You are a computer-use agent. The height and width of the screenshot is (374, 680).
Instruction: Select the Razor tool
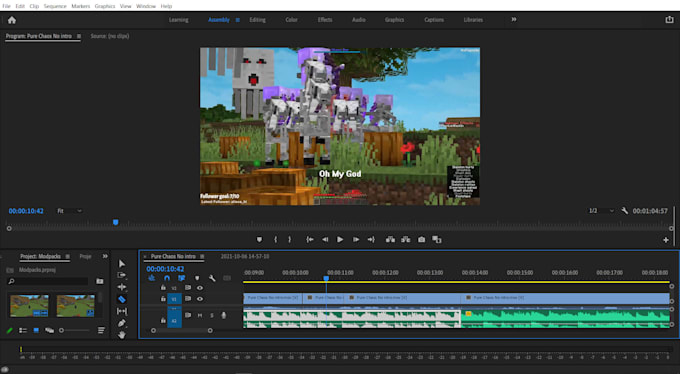(122, 299)
